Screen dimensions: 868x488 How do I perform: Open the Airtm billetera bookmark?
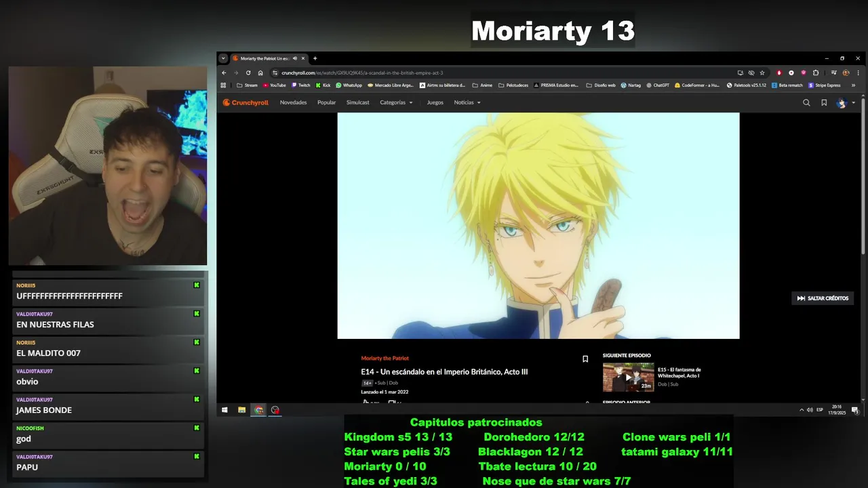coord(442,85)
